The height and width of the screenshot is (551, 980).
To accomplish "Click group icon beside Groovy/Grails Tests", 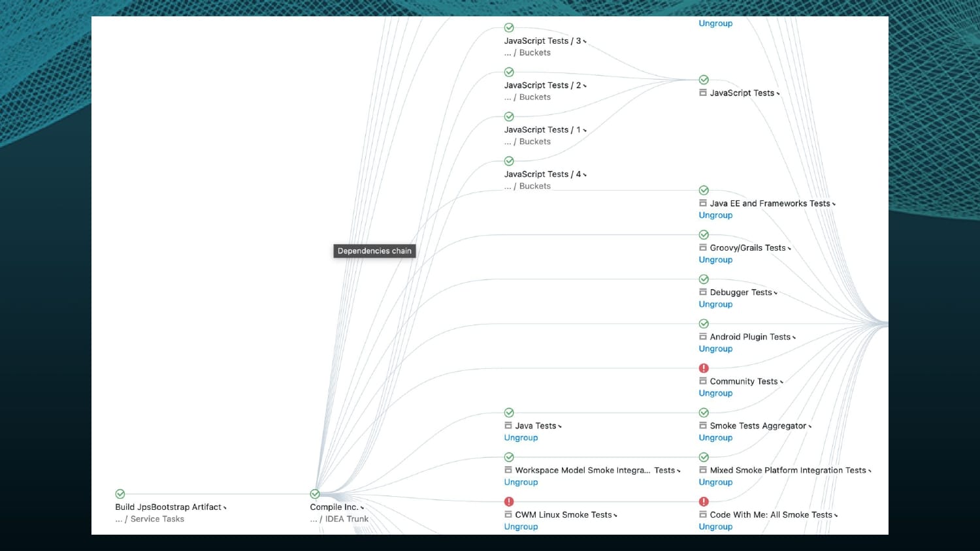I will [x=703, y=247].
